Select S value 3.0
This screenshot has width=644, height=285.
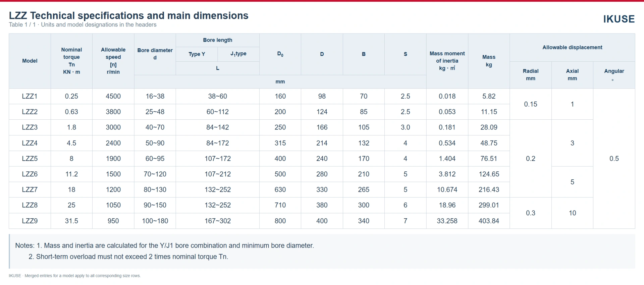(x=405, y=127)
